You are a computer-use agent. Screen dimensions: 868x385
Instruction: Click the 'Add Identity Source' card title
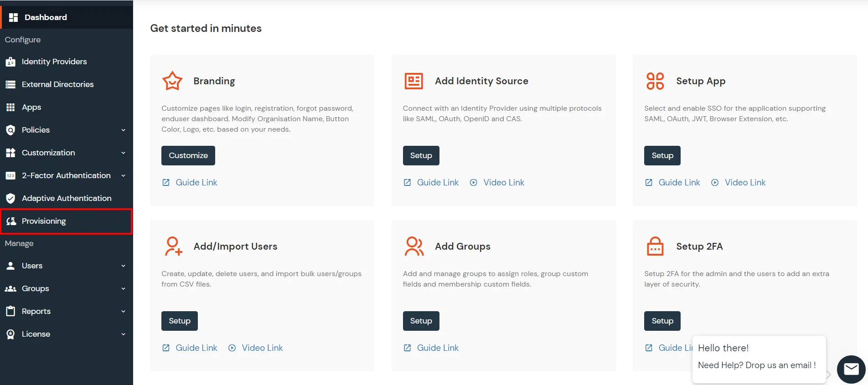(481, 81)
